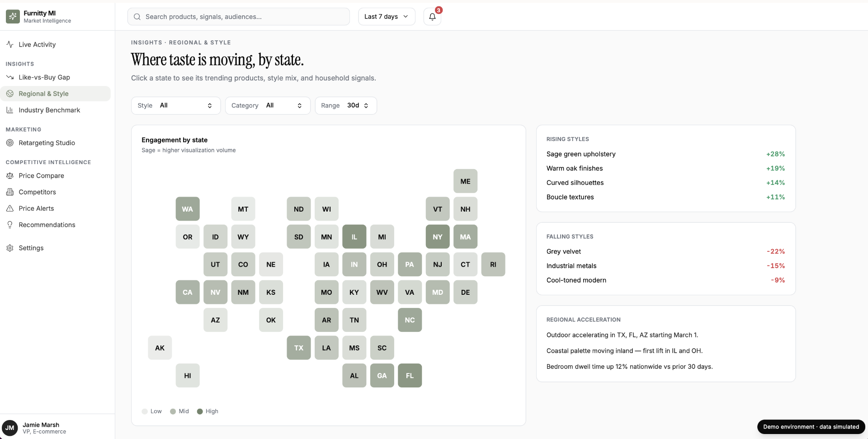Select the AK state tile
The image size is (868, 439).
(x=160, y=348)
